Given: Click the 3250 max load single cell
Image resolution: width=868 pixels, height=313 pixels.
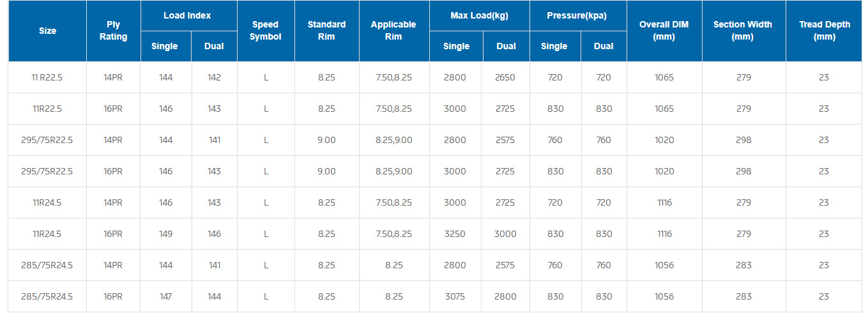Looking at the screenshot, I should 455,234.
